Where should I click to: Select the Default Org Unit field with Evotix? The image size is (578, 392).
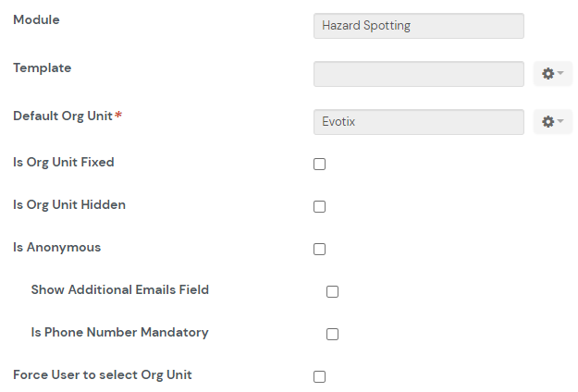(x=418, y=122)
